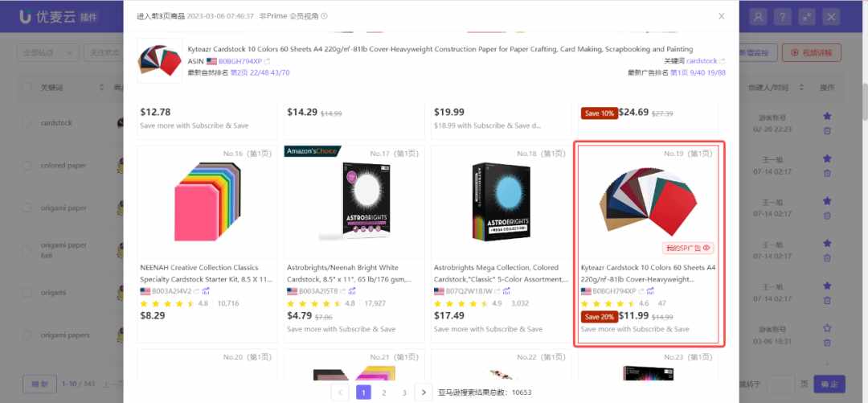This screenshot has width=868, height=403.
Task: Toggle the eye icon on 我的SP广告 tag
Action: 706,248
